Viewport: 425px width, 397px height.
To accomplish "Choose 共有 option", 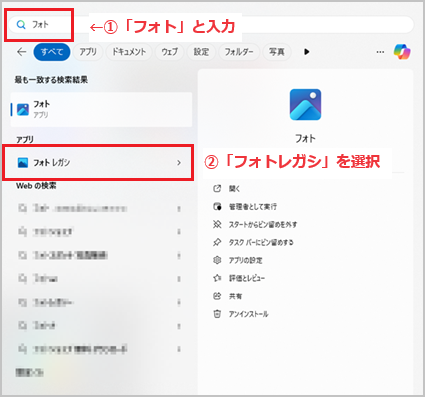I will point(235,296).
